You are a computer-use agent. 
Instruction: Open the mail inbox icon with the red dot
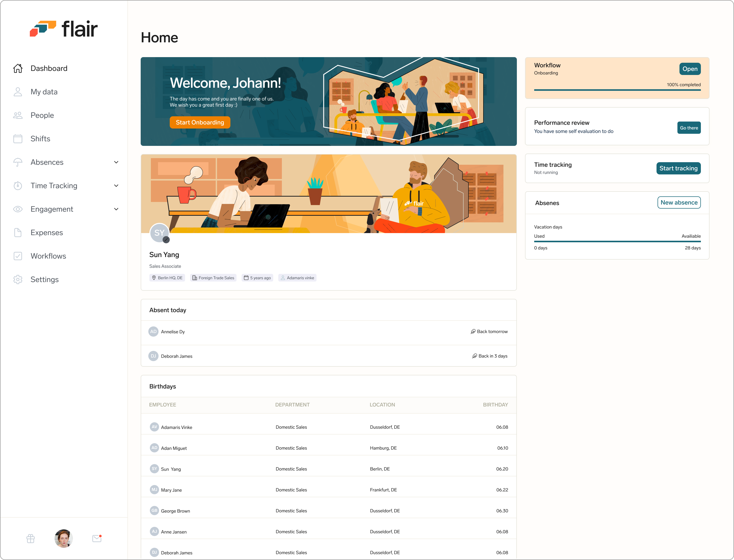pos(97,538)
